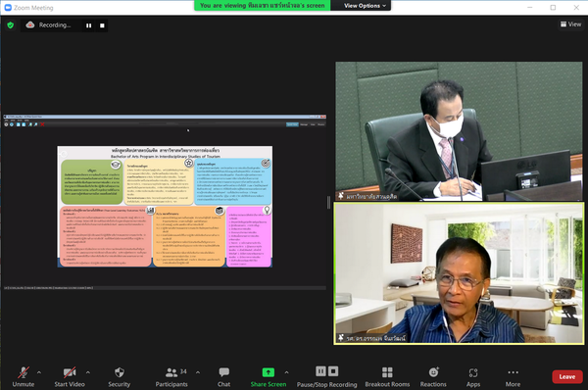Click the shared curriculum slide content
The height and width of the screenshot is (390, 588).
[x=165, y=207]
